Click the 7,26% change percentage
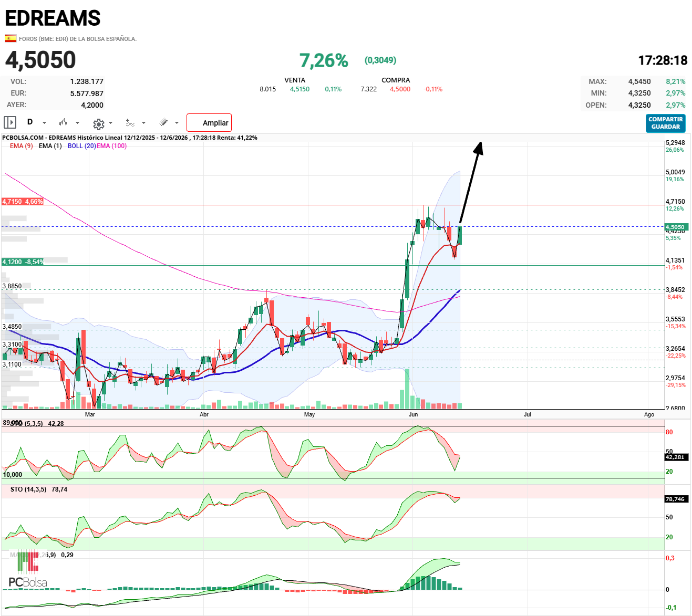This screenshot has height=616, width=692. [324, 61]
